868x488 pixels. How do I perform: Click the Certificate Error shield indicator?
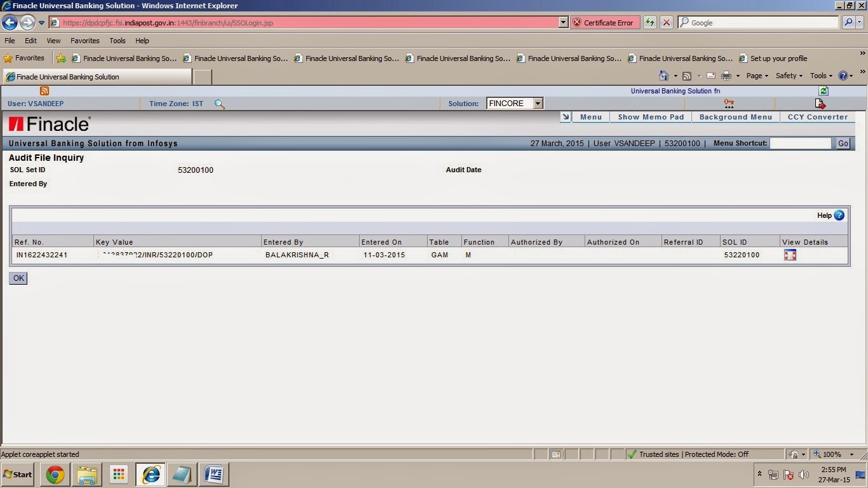pyautogui.click(x=603, y=22)
